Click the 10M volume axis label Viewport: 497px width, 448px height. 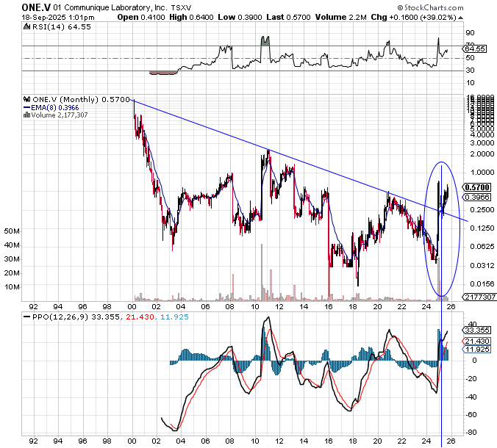[x=12, y=287]
